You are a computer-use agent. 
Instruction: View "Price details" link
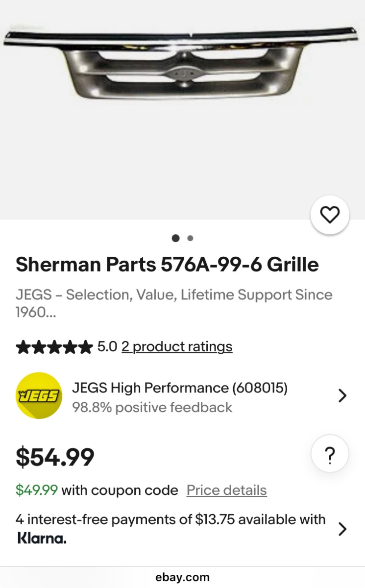click(x=226, y=490)
